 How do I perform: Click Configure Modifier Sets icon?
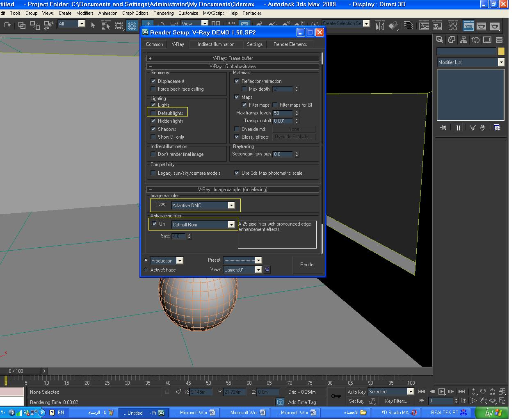pyautogui.click(x=497, y=128)
